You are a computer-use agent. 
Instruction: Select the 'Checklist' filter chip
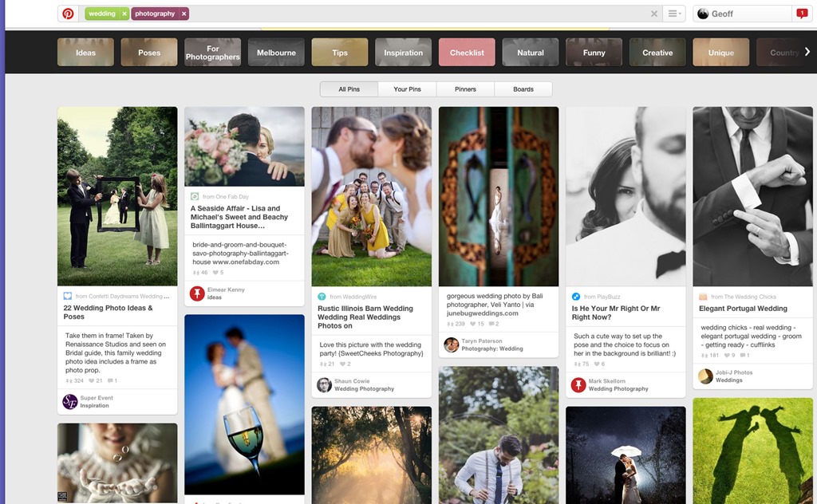pyautogui.click(x=467, y=53)
